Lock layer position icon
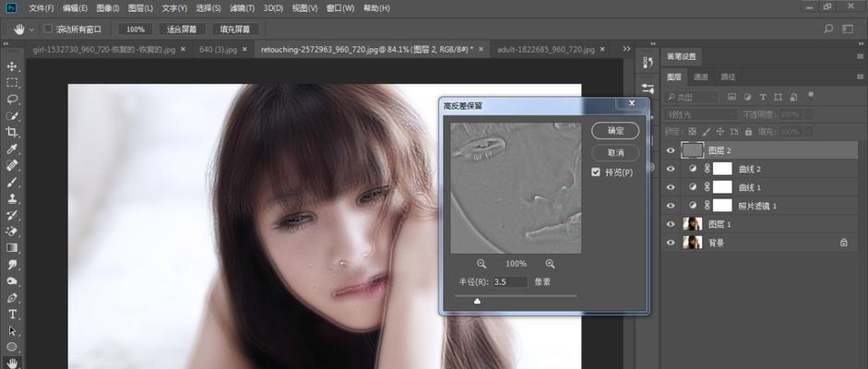Viewport: 868px width, 369px height. pos(720,132)
